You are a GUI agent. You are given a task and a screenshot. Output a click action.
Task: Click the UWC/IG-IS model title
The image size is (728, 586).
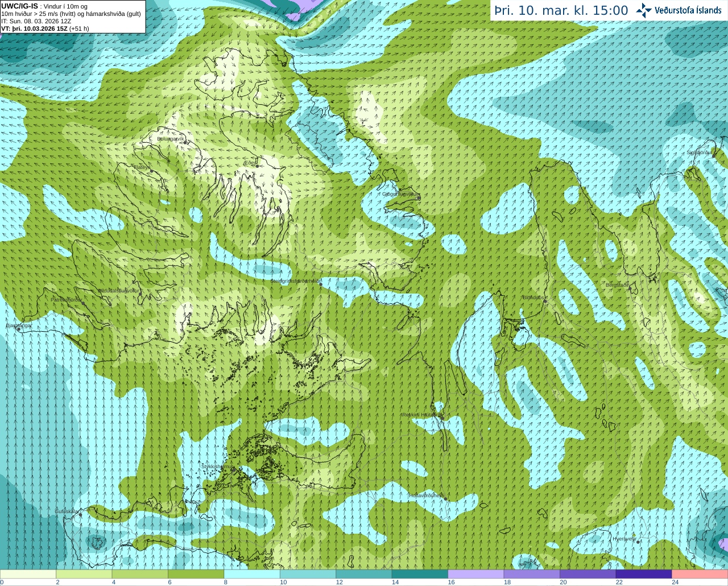tap(19, 6)
